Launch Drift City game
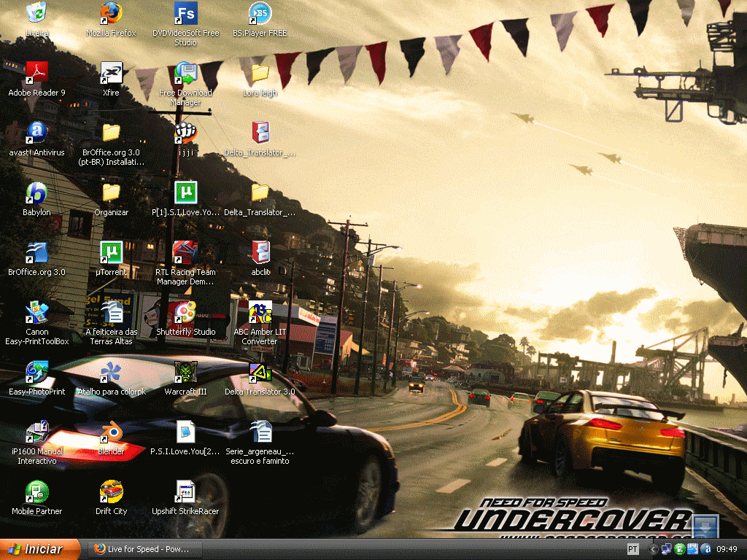Viewport: 747px width, 560px height. click(111, 491)
